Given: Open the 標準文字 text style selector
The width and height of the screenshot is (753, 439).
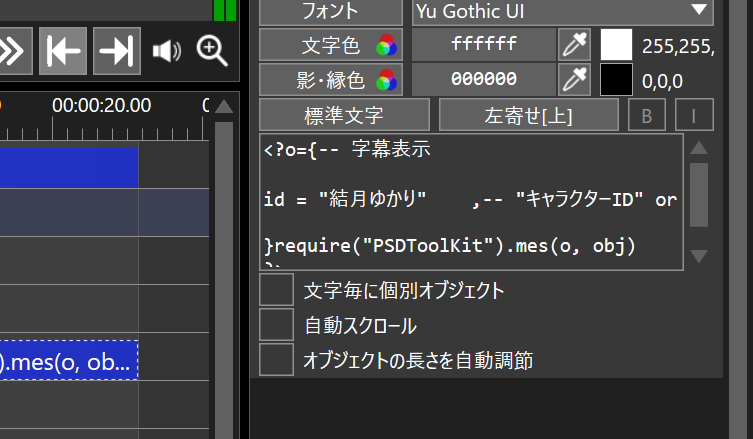Looking at the screenshot, I should tap(344, 115).
